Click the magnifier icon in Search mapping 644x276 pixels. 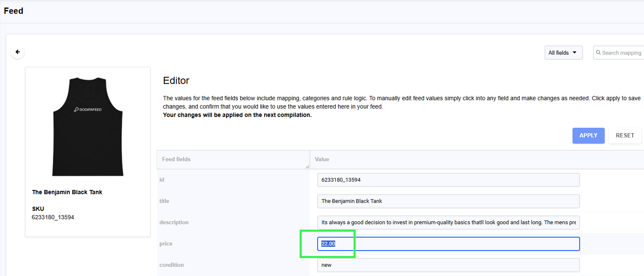(x=598, y=53)
